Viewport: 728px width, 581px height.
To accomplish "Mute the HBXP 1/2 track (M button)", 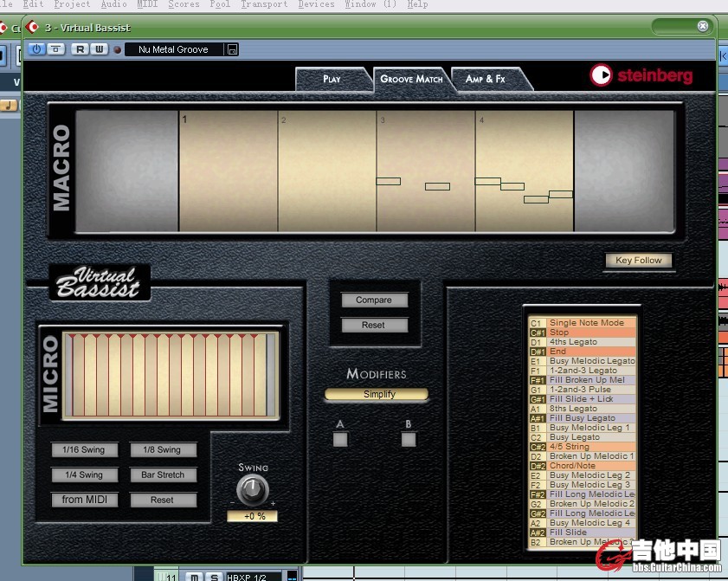I will click(194, 577).
